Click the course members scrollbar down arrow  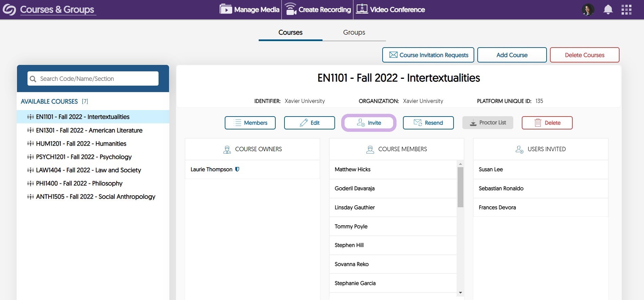(x=460, y=293)
